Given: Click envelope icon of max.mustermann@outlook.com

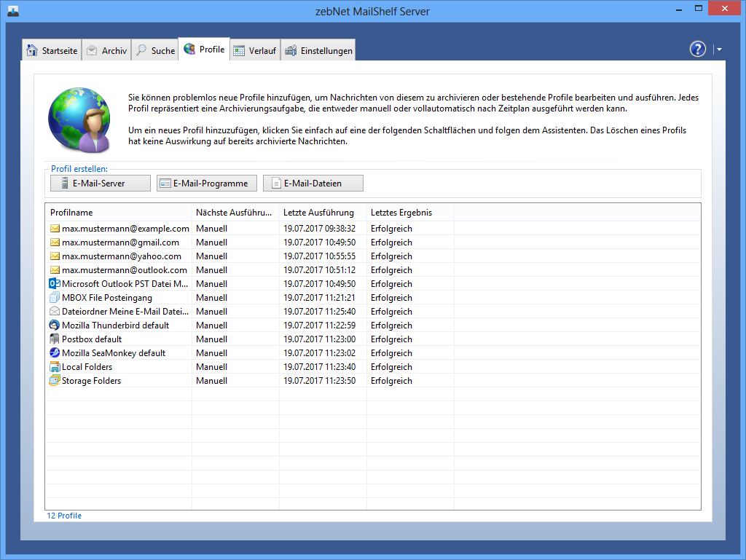Looking at the screenshot, I should coord(55,270).
